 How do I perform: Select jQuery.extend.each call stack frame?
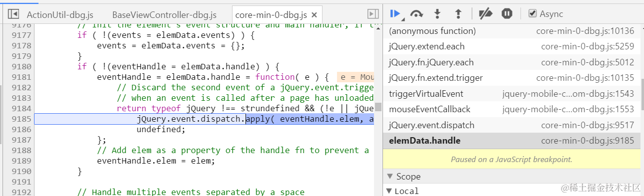click(x=511, y=46)
